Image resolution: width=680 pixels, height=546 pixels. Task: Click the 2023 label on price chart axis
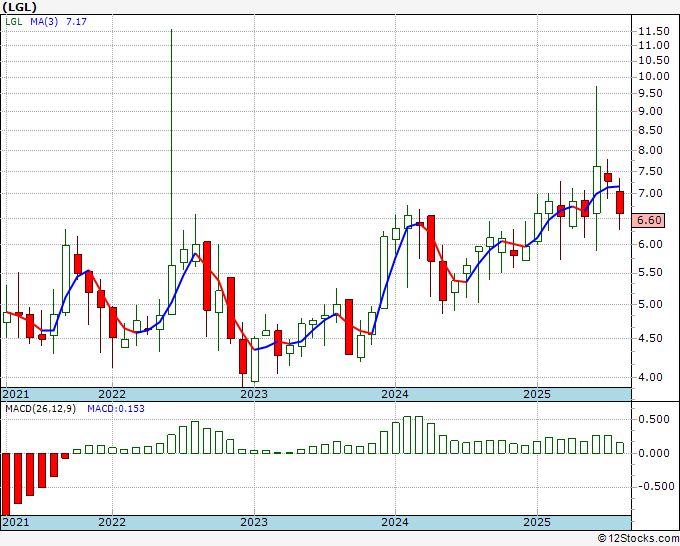click(x=254, y=394)
